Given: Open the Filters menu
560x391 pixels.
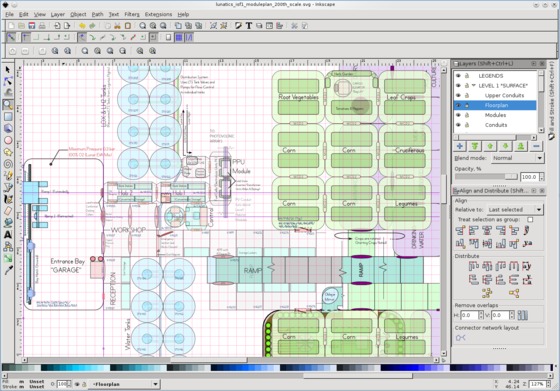Looking at the screenshot, I should [132, 14].
